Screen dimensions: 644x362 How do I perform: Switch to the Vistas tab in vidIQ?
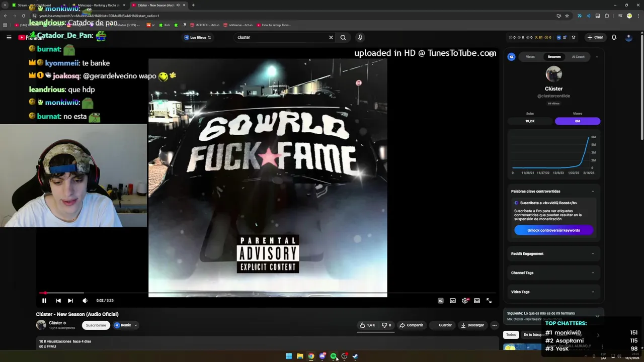[x=530, y=57]
